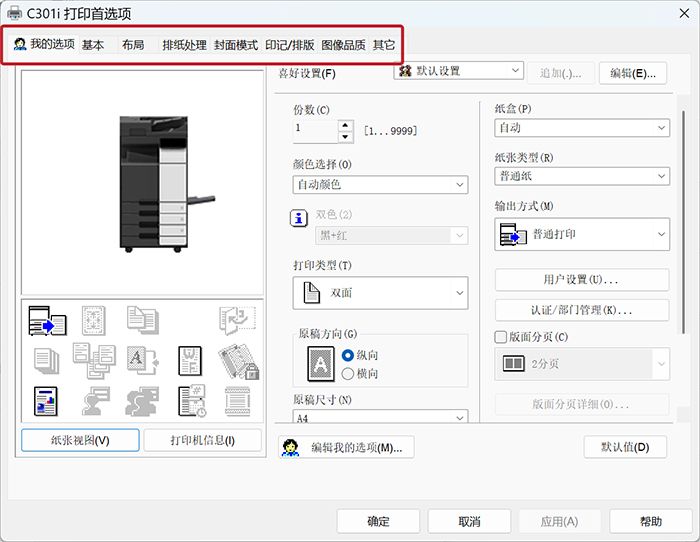Viewport: 700px width, 542px height.
Task: Switch to the 布局 tab
Action: [132, 45]
